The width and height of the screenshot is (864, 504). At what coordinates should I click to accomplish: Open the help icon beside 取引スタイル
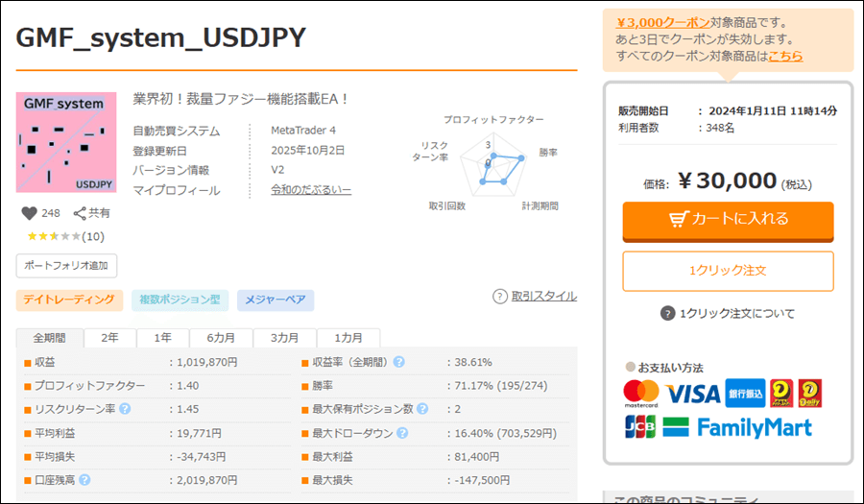pyautogui.click(x=500, y=297)
